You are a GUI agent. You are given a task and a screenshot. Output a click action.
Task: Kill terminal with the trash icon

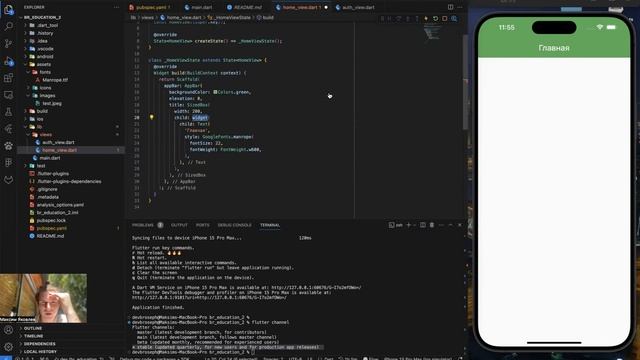coord(431,225)
